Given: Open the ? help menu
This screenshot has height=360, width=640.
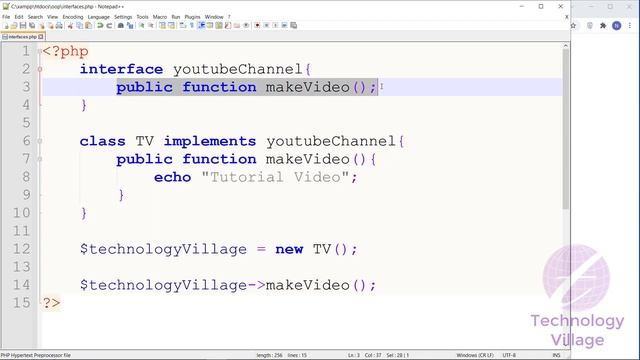Looking at the screenshot, I should tap(229, 17).
